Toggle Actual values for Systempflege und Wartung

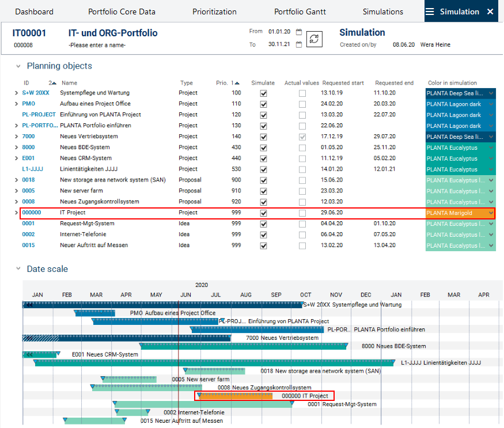click(302, 93)
